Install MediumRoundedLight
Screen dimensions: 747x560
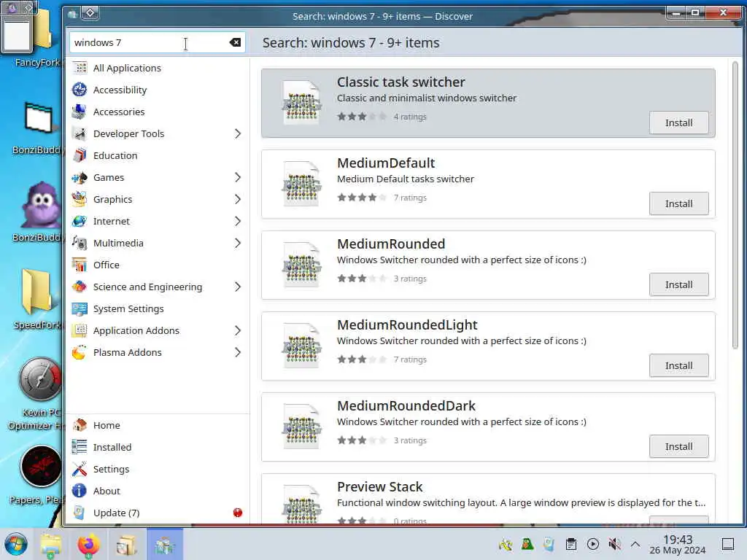point(678,366)
